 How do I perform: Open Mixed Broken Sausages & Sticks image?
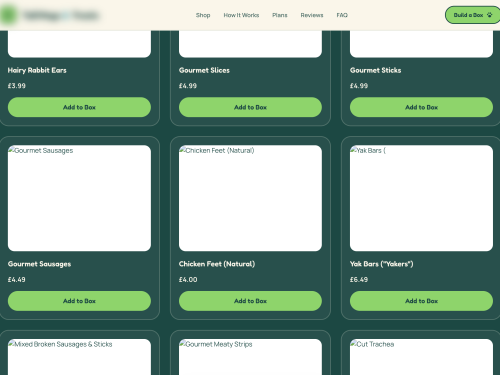pyautogui.click(x=79, y=357)
